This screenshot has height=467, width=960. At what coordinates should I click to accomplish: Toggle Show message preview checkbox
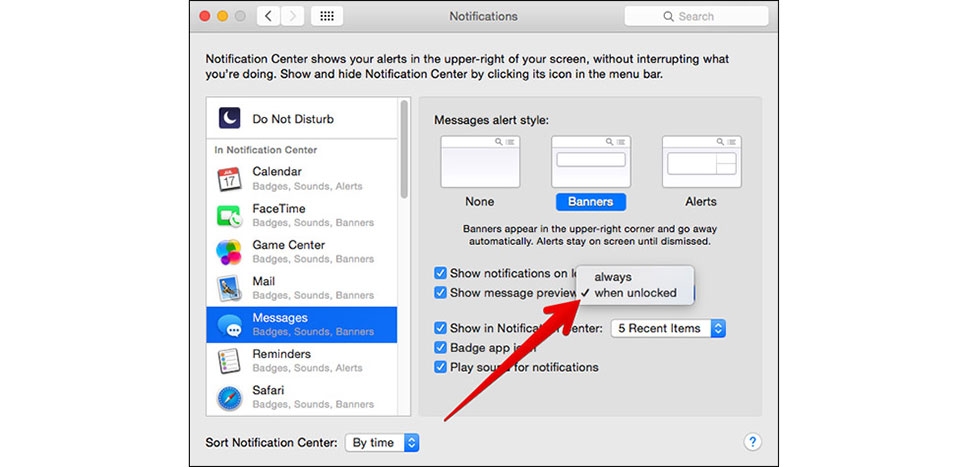440,293
